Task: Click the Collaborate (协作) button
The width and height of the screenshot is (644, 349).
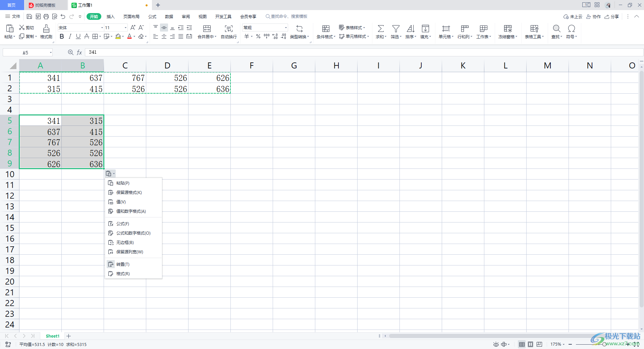Action: [x=594, y=16]
